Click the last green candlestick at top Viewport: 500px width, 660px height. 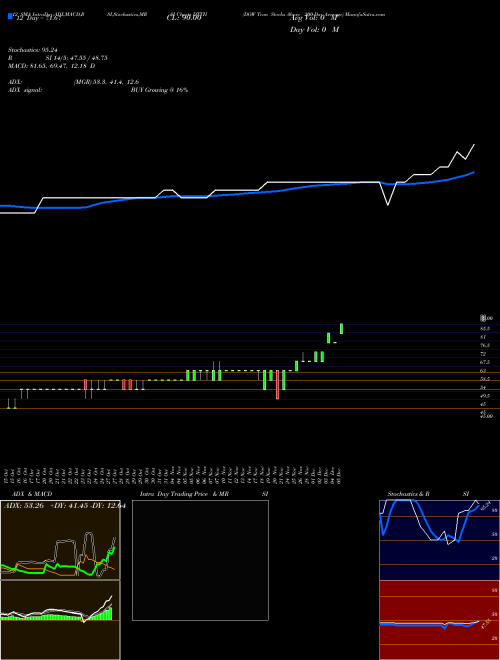click(341, 328)
